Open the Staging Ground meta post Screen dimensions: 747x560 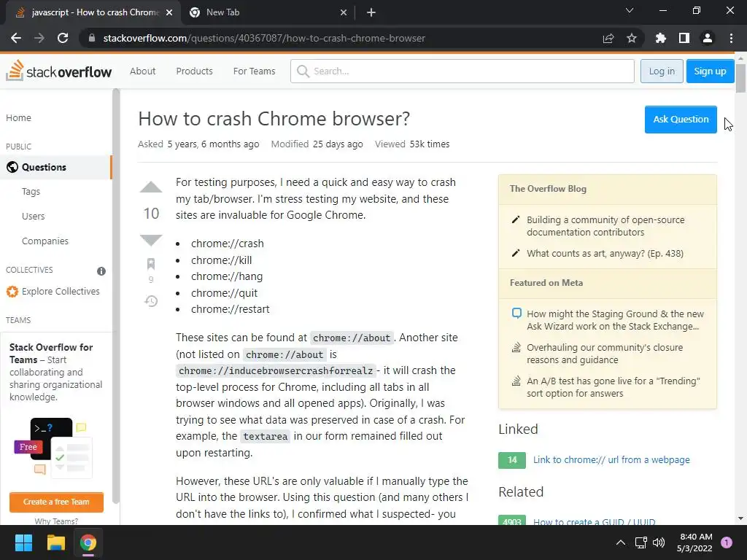point(615,320)
